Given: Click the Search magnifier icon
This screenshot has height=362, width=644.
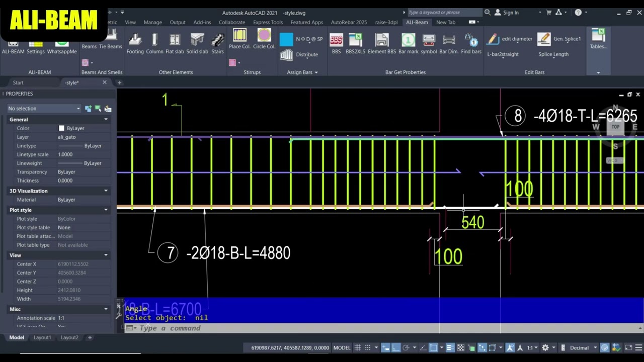Looking at the screenshot, I should coord(488,13).
